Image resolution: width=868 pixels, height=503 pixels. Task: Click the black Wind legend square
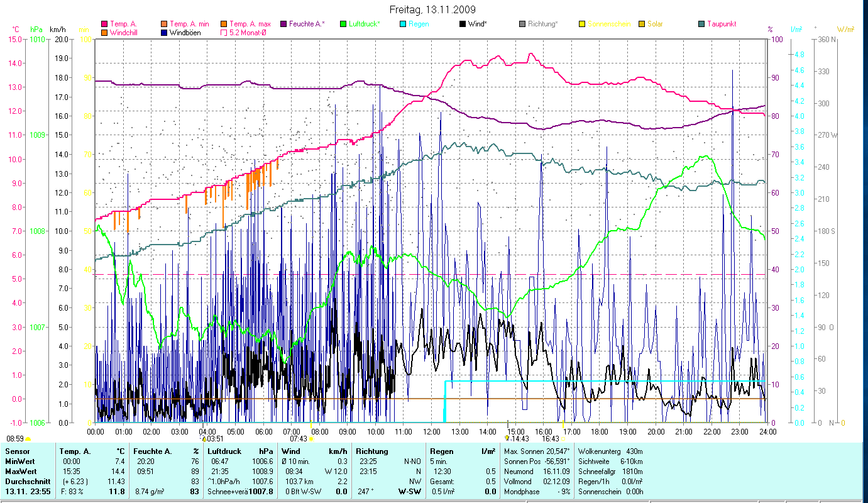463,24
